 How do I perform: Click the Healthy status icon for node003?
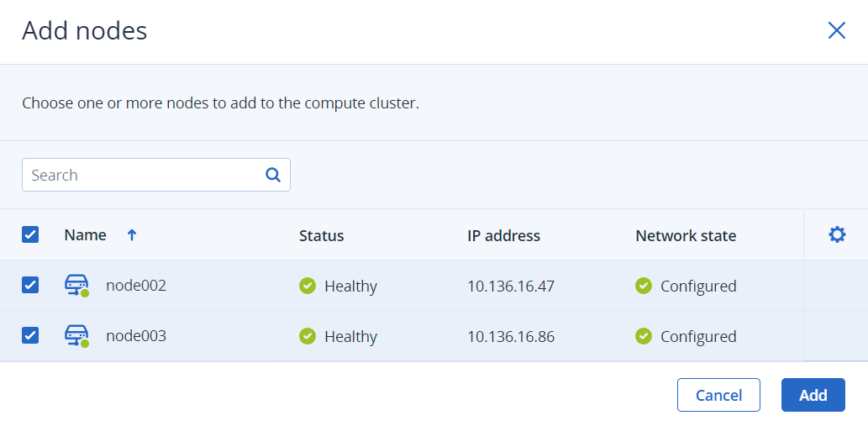[308, 336]
